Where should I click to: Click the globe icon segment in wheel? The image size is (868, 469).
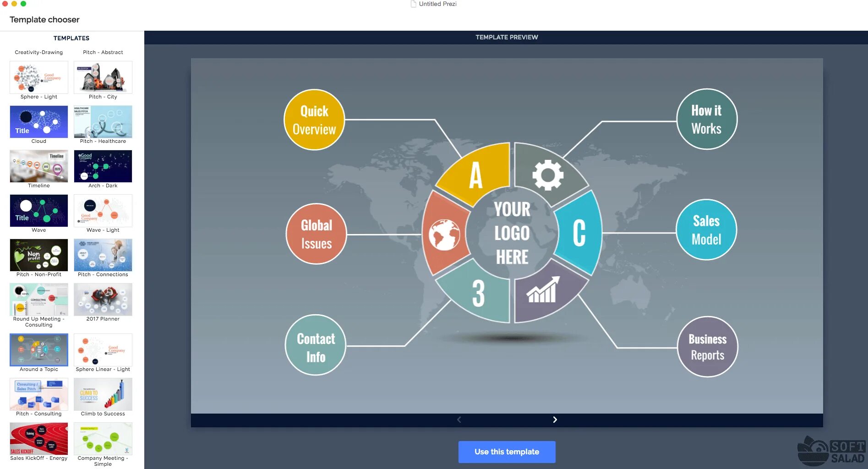[444, 234]
